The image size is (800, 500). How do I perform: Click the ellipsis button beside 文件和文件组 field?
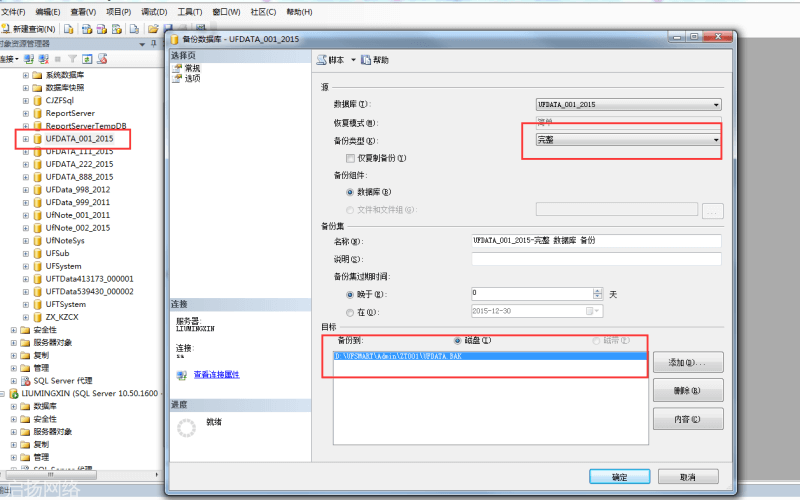click(713, 210)
